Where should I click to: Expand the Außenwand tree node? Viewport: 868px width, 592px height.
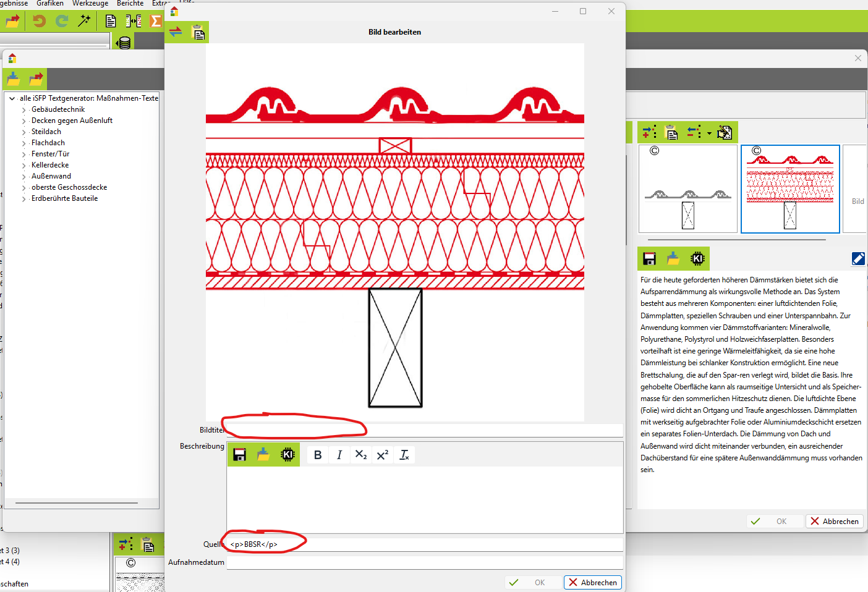24,177
